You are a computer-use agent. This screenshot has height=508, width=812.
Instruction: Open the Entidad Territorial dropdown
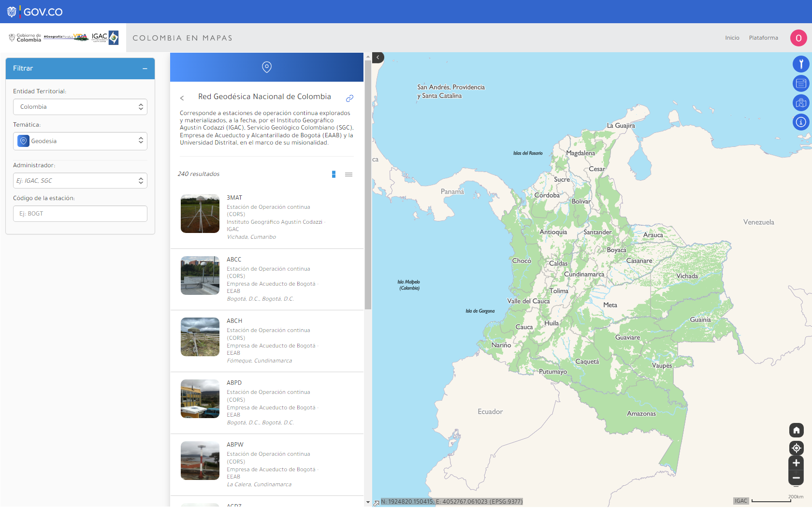click(x=80, y=107)
